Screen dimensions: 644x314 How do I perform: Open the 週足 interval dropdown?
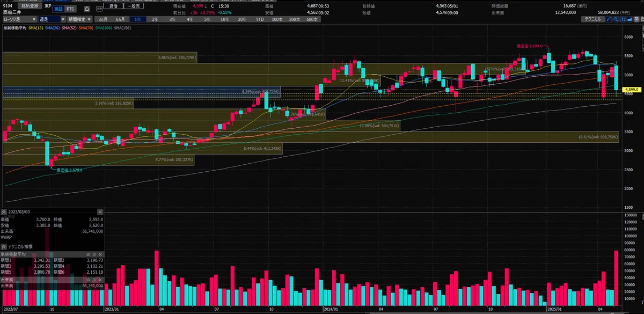52,19
